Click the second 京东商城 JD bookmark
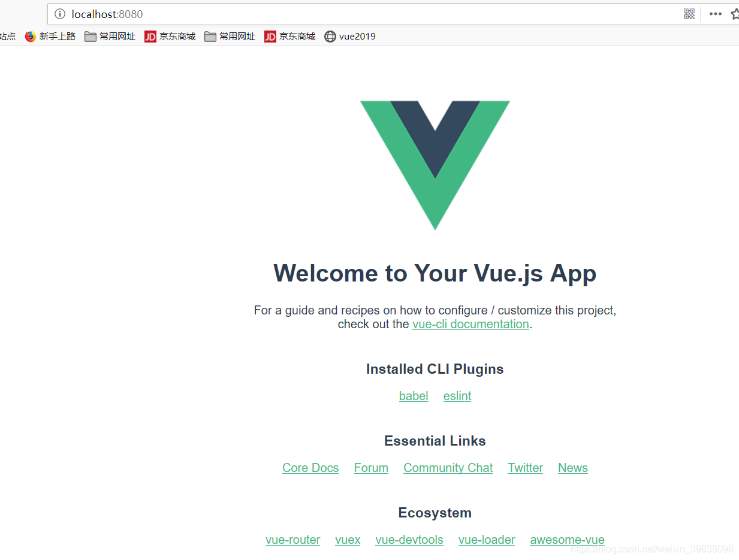Viewport: 739px width, 560px height. 290,37
